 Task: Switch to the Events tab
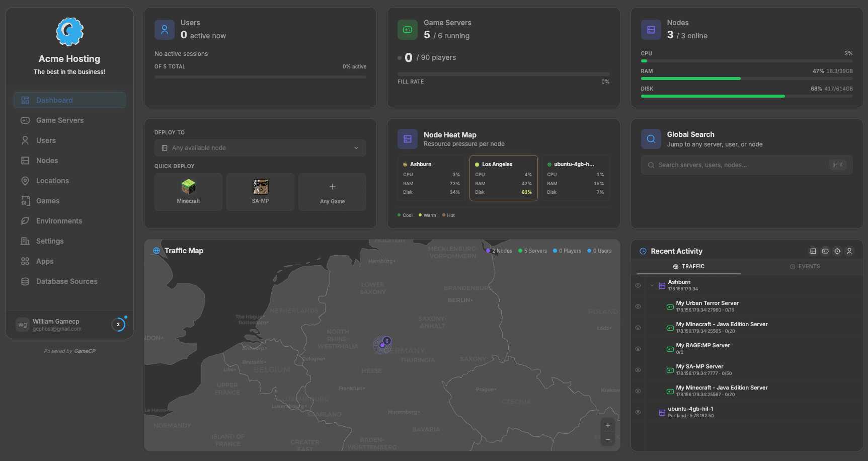click(x=805, y=266)
